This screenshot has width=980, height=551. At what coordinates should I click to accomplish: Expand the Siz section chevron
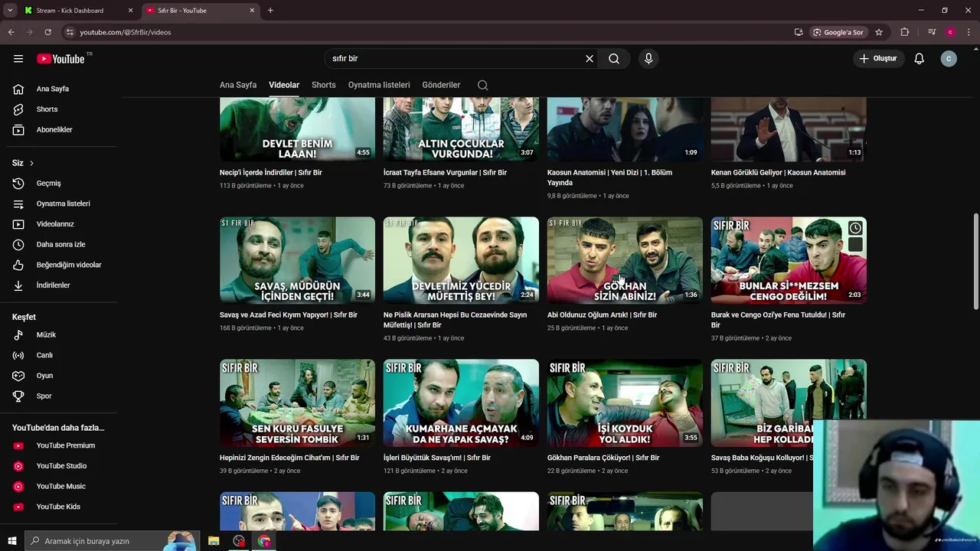pyautogui.click(x=31, y=163)
